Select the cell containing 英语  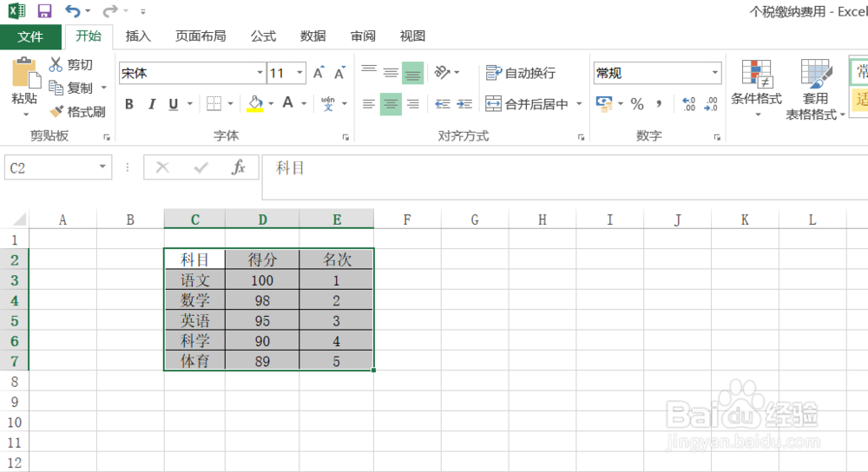point(194,320)
